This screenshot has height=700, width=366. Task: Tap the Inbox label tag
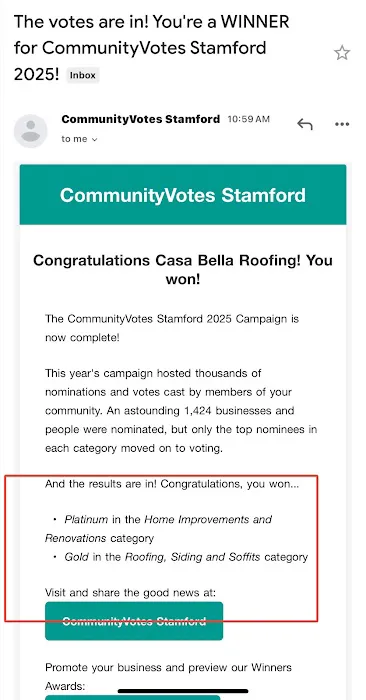tap(83, 75)
